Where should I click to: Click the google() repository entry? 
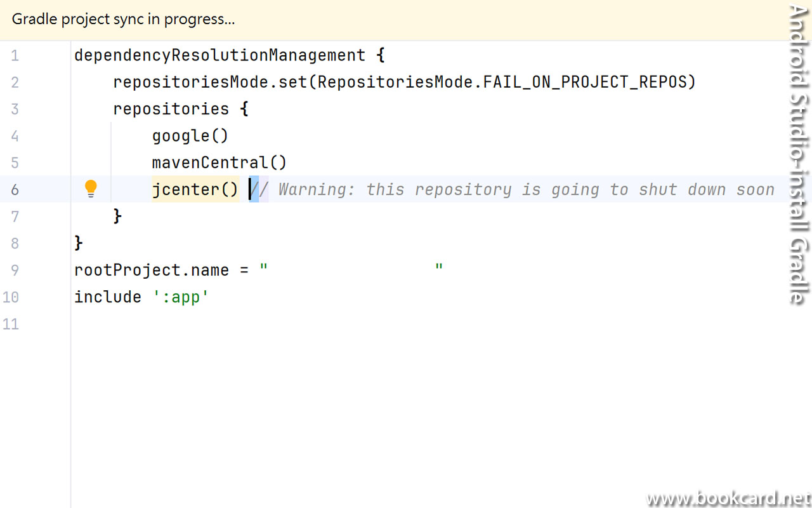(x=190, y=135)
